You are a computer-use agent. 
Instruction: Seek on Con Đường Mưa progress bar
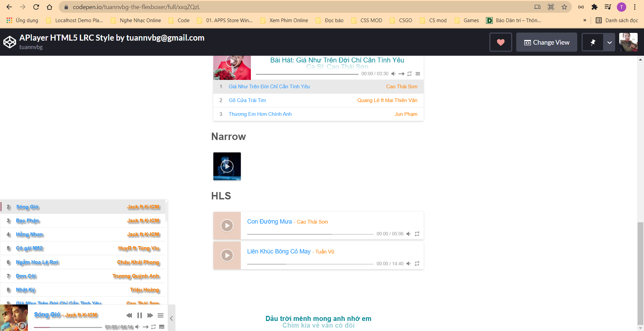pos(310,234)
